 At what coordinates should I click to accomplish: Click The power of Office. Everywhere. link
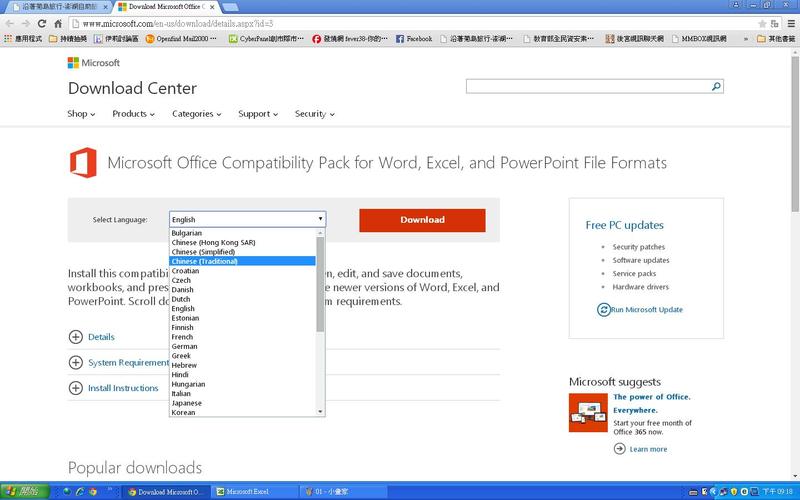(652, 404)
